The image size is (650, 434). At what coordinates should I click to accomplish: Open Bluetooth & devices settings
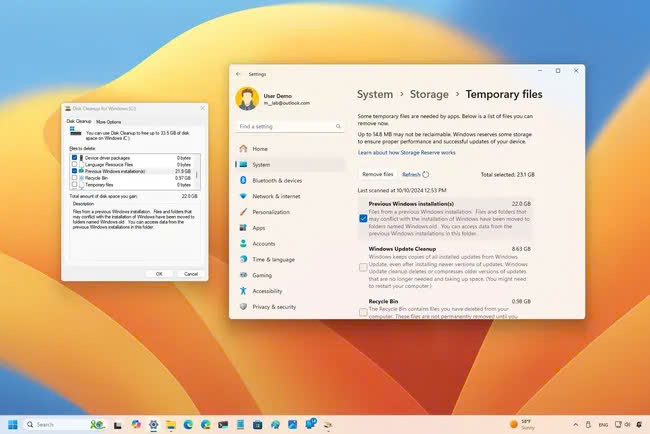277,180
